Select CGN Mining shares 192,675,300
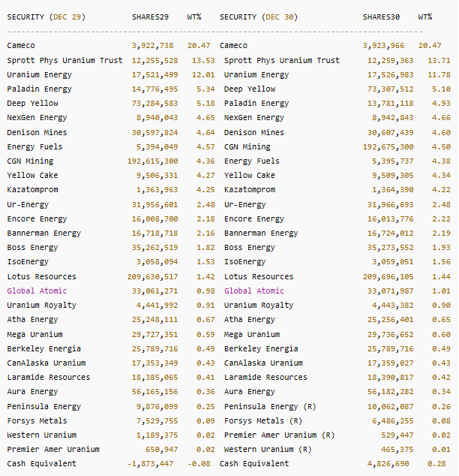This screenshot has width=459, height=476. click(388, 147)
